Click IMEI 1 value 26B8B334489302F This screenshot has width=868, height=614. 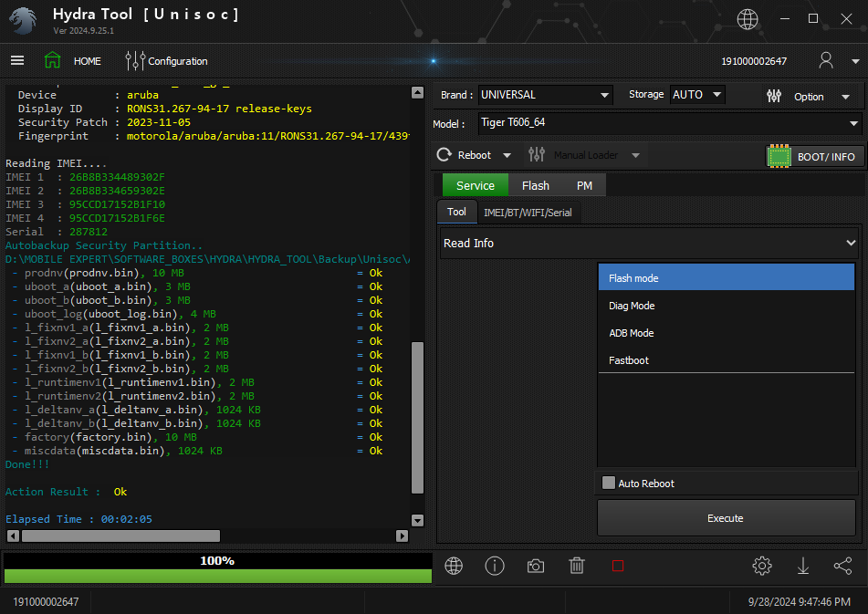(x=117, y=177)
